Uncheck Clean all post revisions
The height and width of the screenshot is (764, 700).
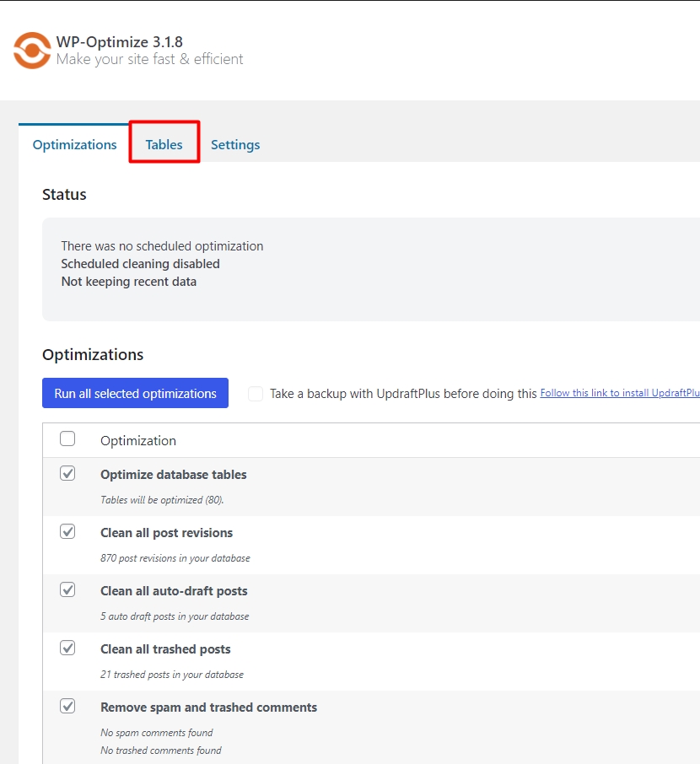click(67, 531)
